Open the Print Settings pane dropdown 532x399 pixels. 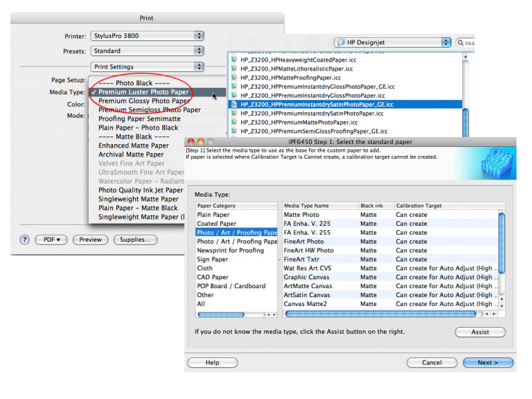148,66
